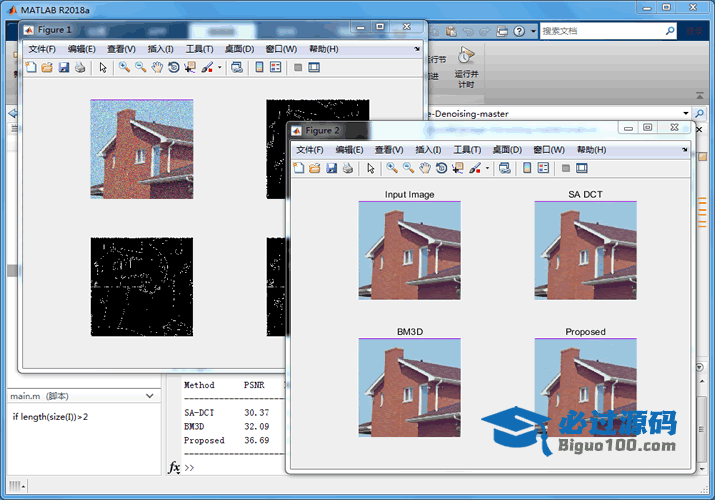Click the Rotate 3D tool in Figure 2
The image size is (715, 500).
441,168
